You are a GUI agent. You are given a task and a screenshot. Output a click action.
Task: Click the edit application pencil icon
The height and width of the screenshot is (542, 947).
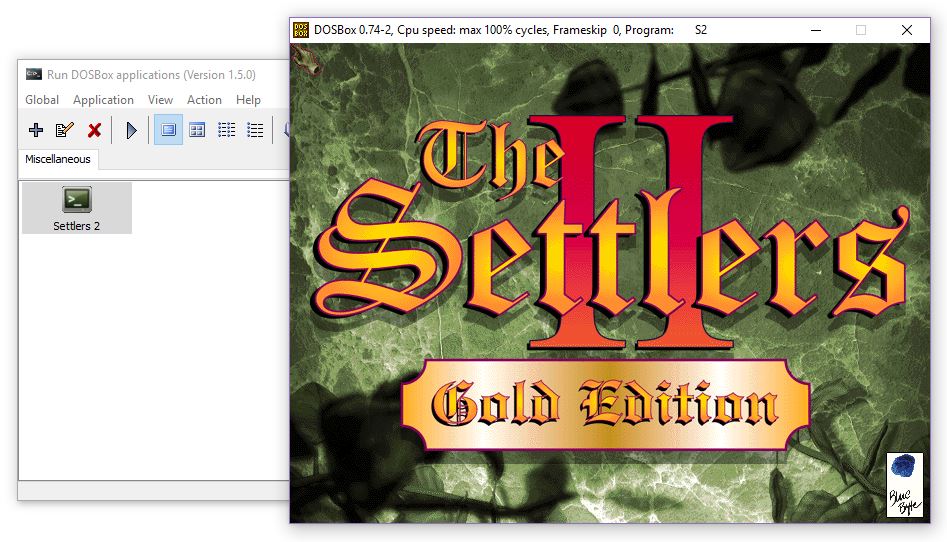[x=65, y=130]
